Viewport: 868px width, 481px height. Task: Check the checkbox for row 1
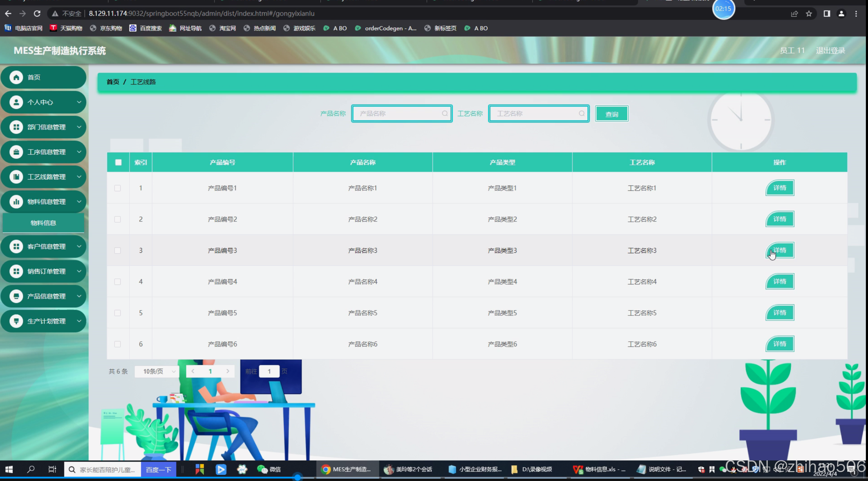[x=118, y=188]
